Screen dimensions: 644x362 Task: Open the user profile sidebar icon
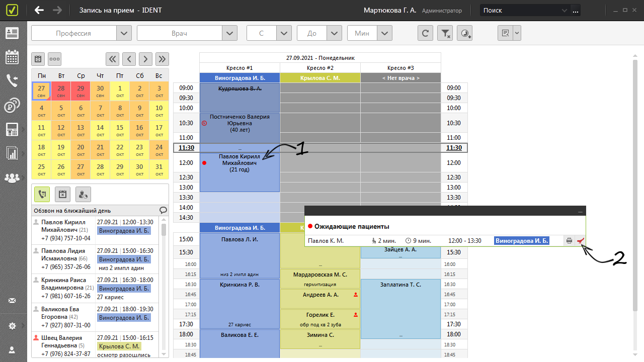tap(12, 349)
